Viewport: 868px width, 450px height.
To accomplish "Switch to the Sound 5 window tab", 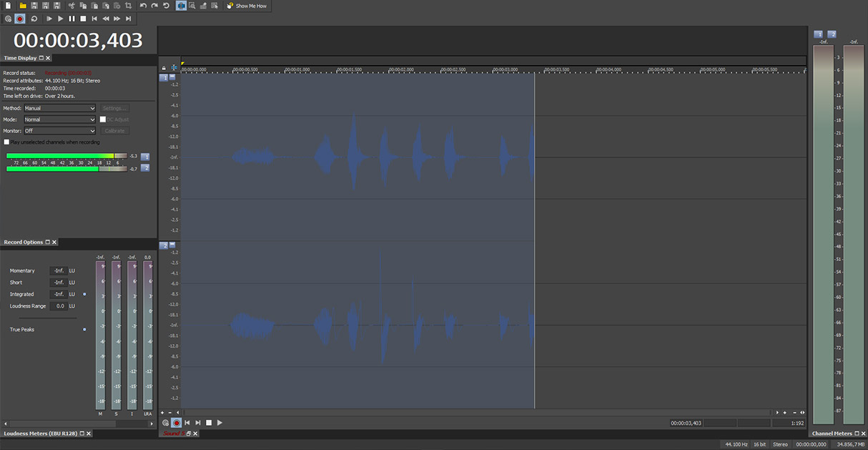I will [173, 434].
